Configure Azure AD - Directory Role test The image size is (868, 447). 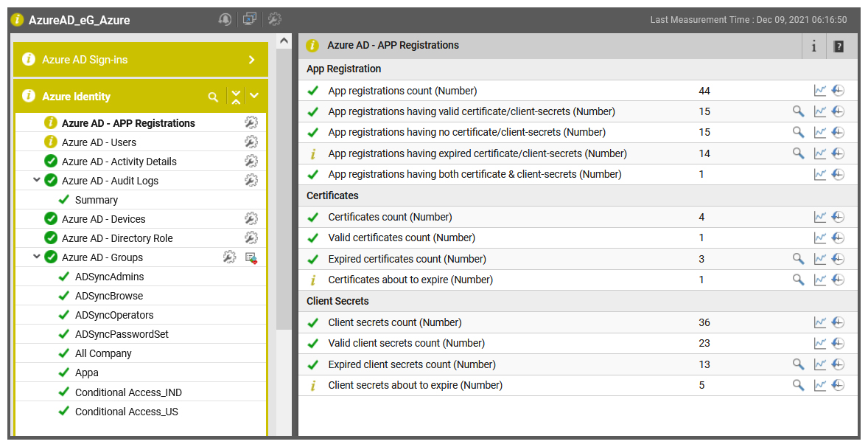[x=251, y=238]
